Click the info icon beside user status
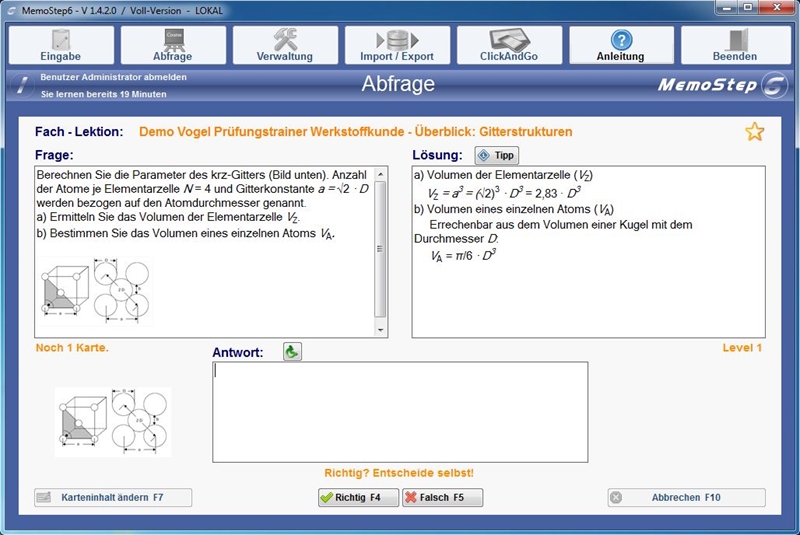 [x=21, y=85]
